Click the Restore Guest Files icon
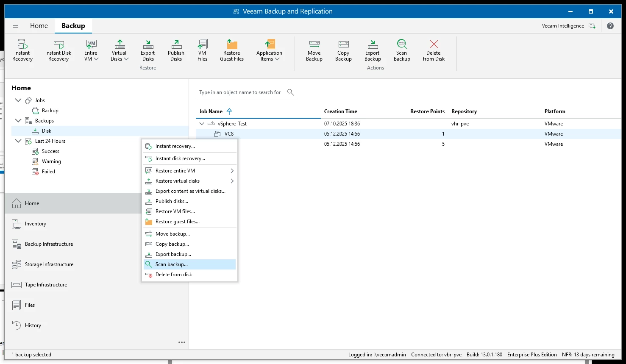The height and width of the screenshot is (364, 626). tap(232, 45)
